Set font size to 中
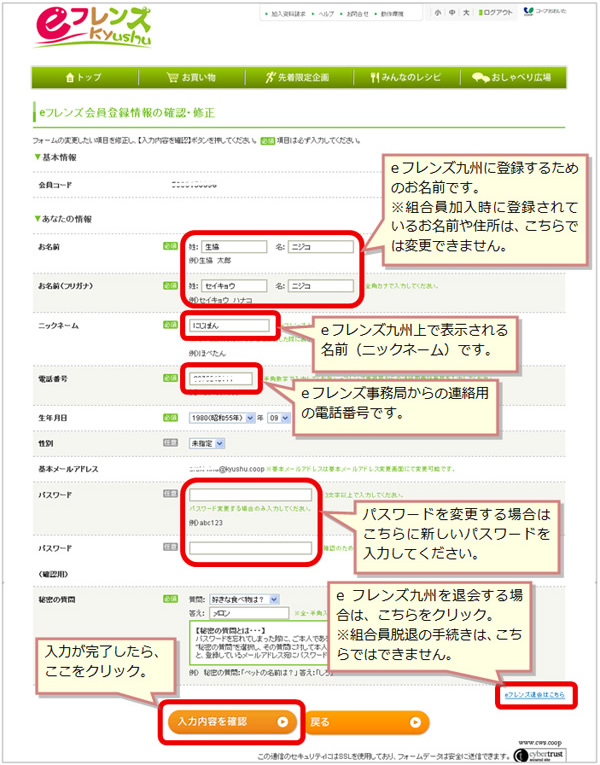 point(452,13)
